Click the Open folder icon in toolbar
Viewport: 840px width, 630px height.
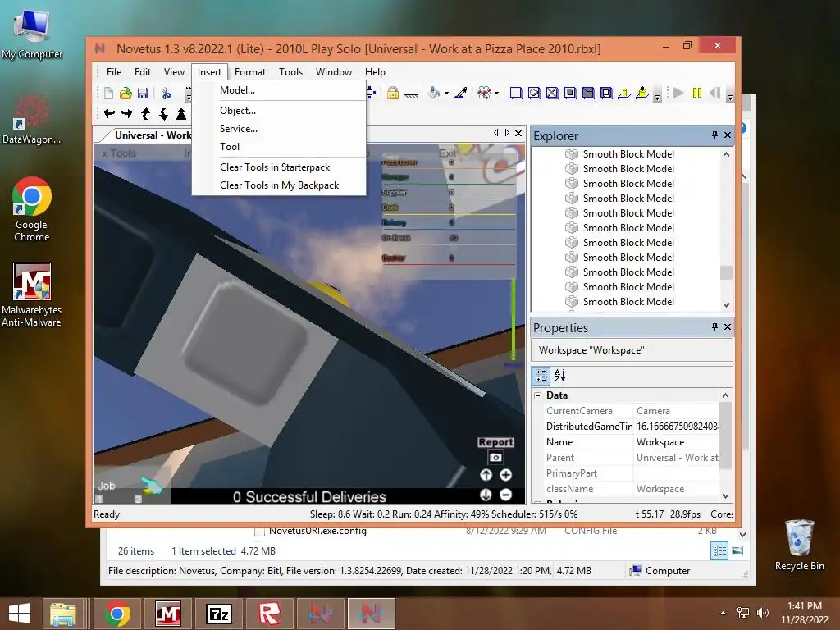[126, 94]
